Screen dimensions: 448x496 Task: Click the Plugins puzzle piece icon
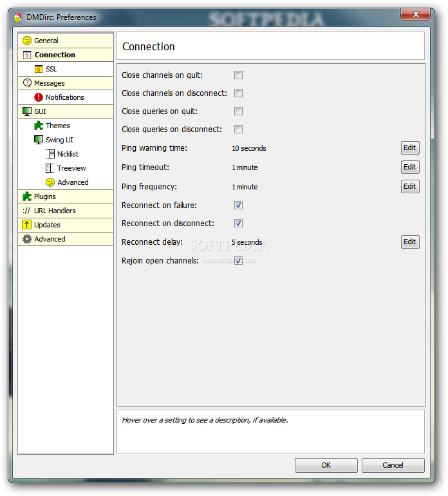27,196
